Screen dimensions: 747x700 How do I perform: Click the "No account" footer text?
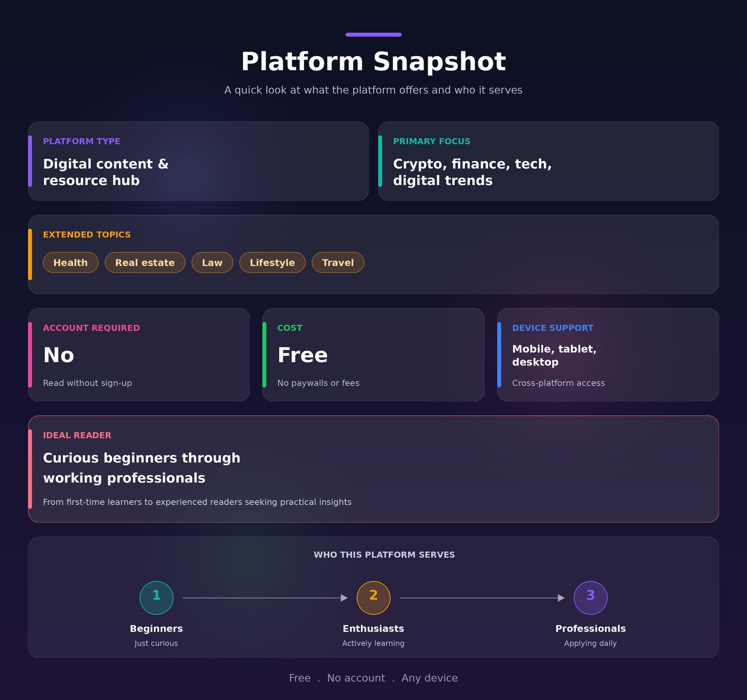(x=356, y=678)
